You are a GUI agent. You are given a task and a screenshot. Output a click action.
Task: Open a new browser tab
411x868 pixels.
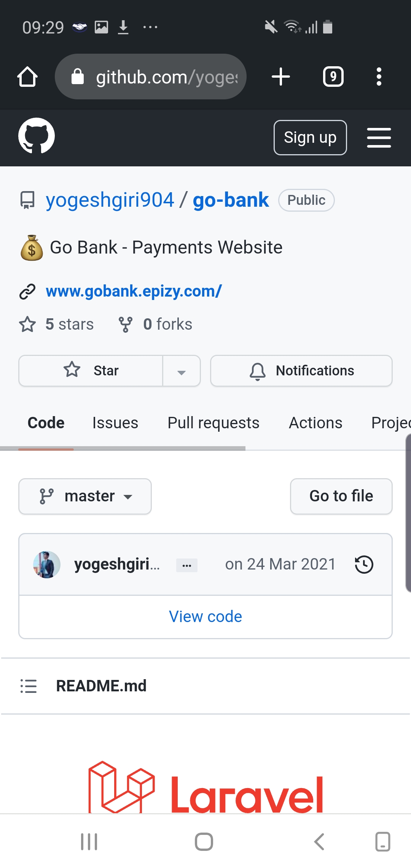click(x=281, y=77)
